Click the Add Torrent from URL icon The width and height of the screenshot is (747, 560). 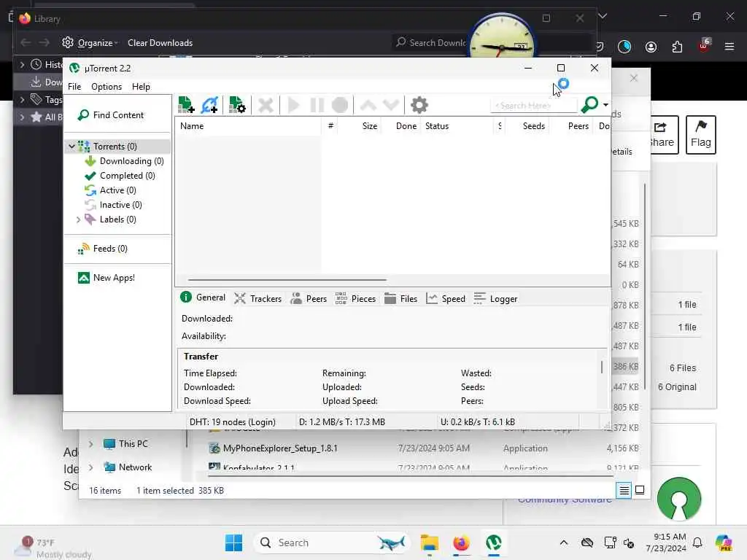209,105
